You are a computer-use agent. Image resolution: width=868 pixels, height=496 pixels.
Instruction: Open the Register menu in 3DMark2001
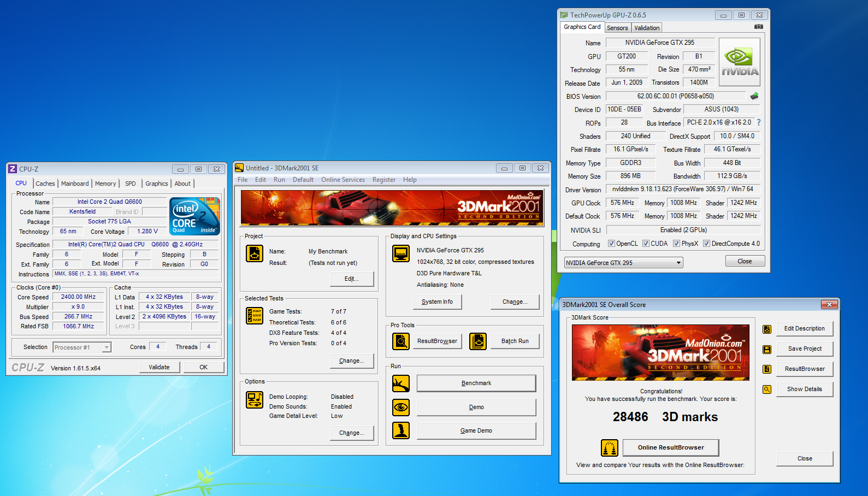pos(384,180)
